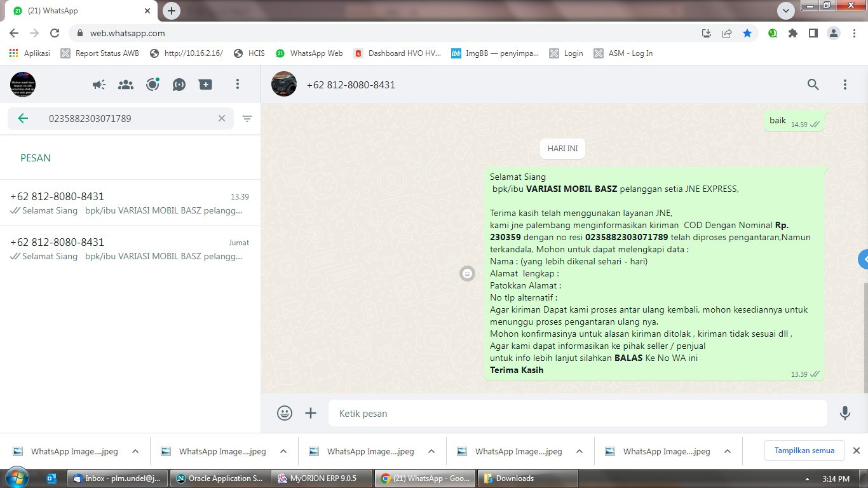Close the downloads bar
Viewport: 868px width, 488px height.
(857, 451)
